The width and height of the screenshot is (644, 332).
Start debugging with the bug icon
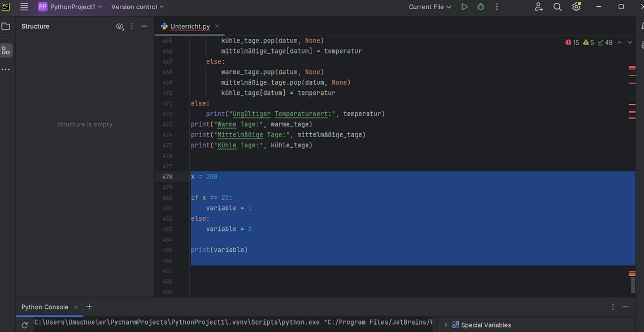point(481,7)
